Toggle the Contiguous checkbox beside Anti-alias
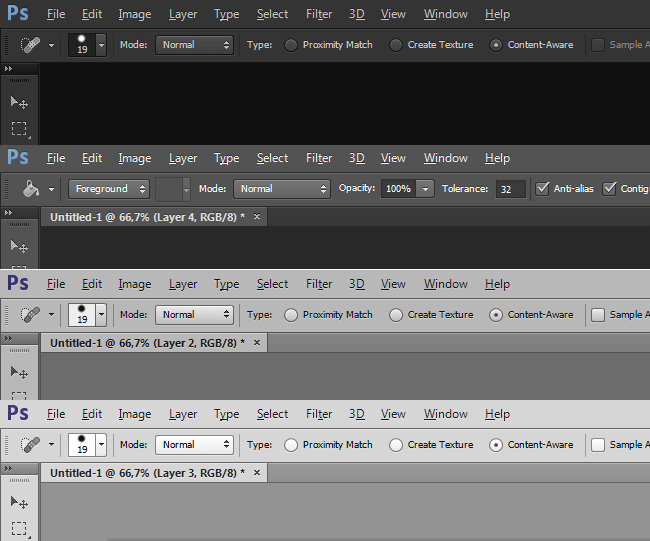 pos(609,189)
